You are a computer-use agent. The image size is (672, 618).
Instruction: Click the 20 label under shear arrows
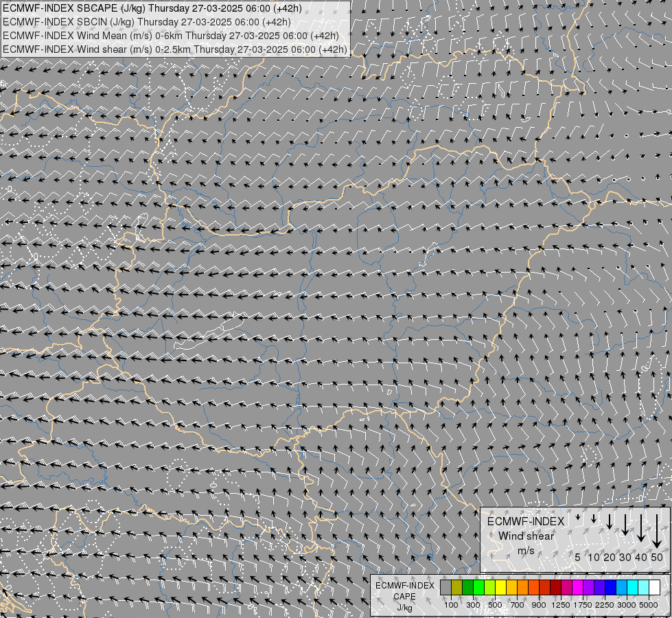pos(610,558)
